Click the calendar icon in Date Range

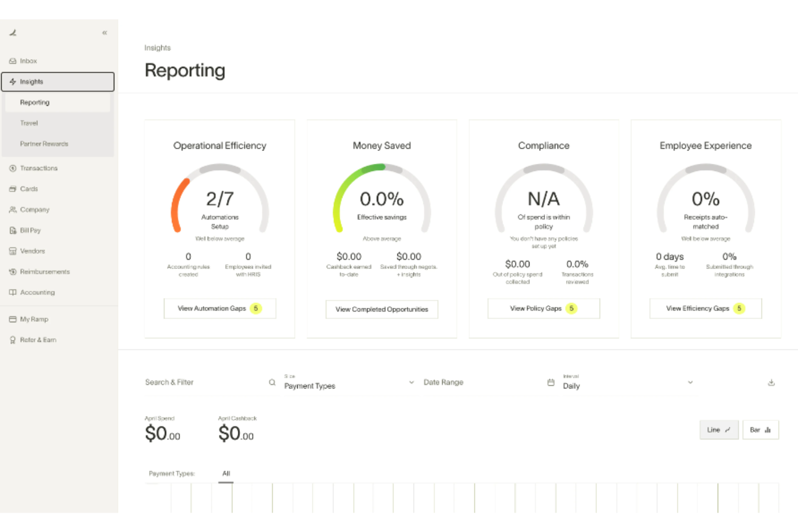click(551, 382)
